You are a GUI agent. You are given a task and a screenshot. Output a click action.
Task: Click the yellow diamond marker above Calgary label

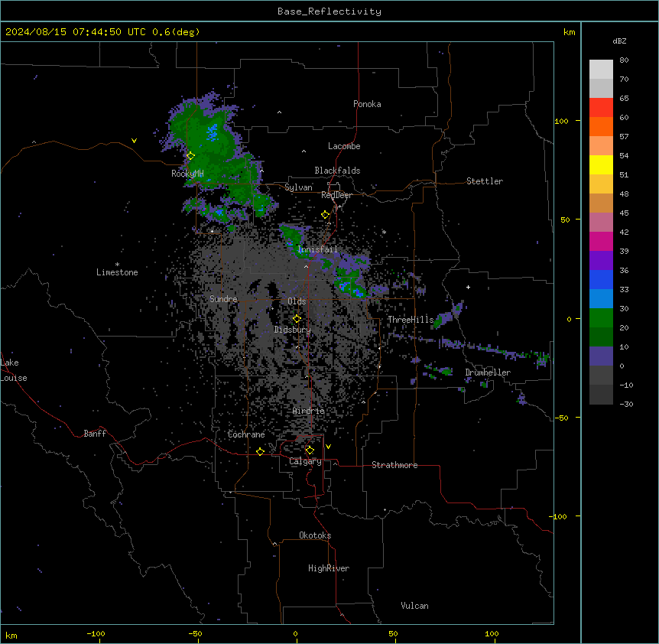pyautogui.click(x=310, y=450)
